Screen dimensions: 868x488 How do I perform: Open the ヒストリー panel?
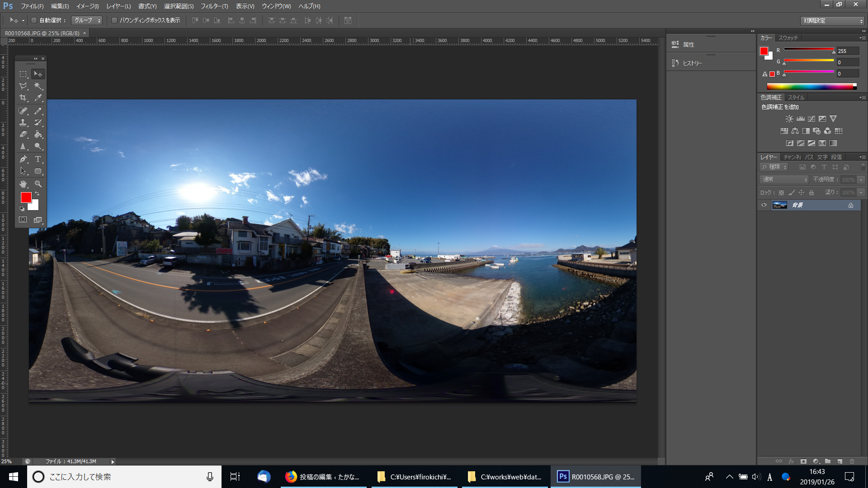[692, 63]
